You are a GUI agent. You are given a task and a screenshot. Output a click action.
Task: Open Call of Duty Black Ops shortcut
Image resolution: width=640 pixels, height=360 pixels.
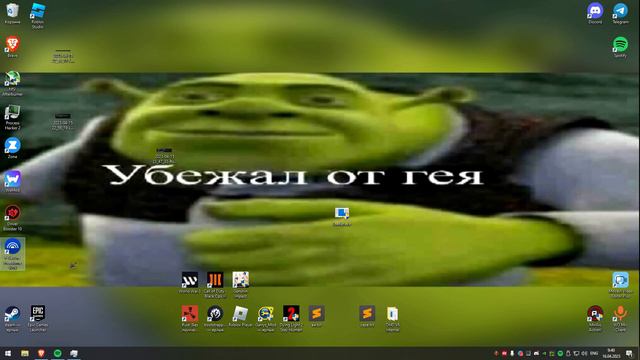click(x=215, y=285)
